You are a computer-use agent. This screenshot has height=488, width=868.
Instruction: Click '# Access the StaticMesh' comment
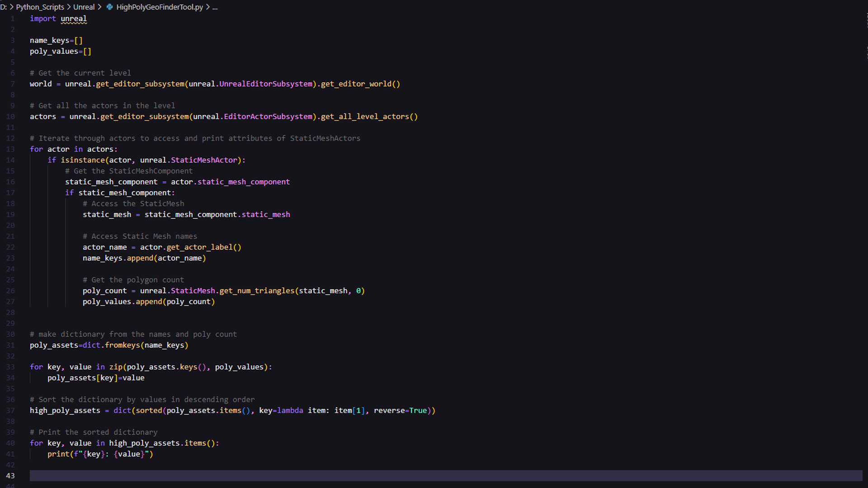133,203
